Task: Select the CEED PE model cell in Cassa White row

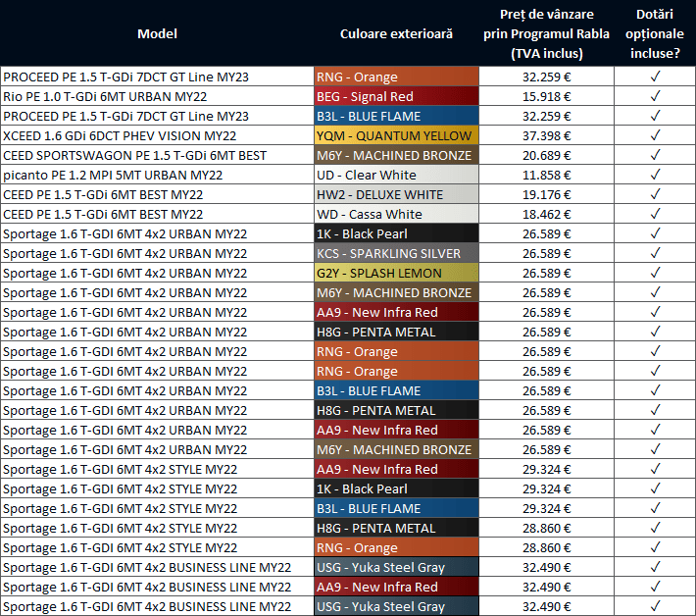Action: point(157,214)
